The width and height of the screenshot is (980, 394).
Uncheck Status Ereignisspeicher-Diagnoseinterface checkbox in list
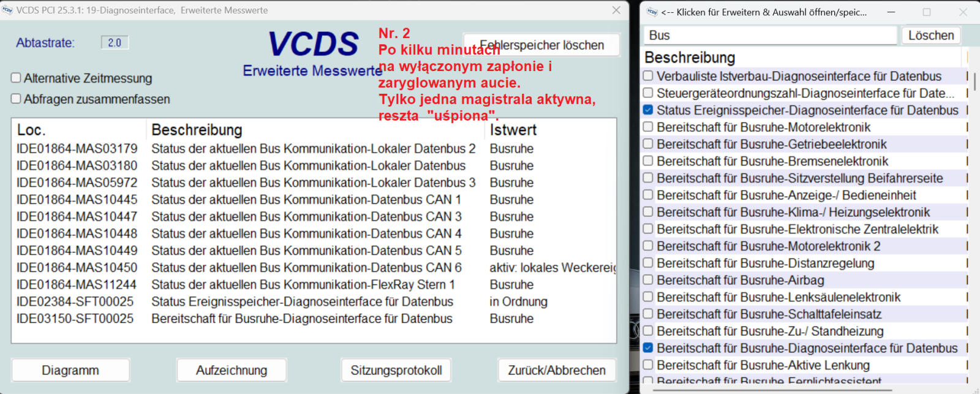point(648,110)
